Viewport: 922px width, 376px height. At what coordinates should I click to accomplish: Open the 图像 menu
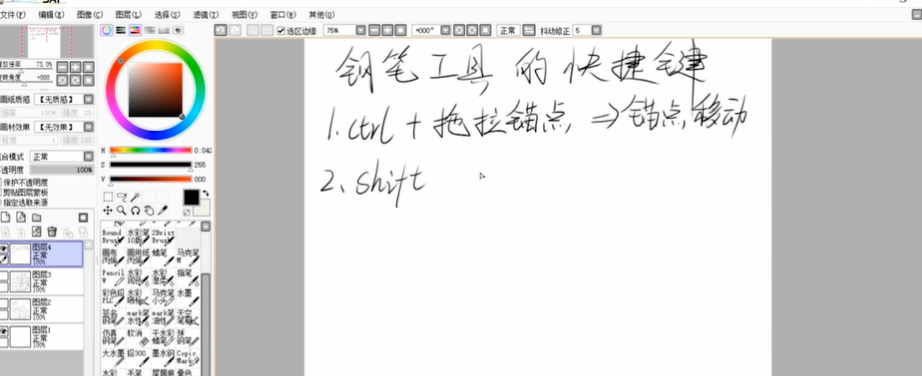(x=89, y=15)
